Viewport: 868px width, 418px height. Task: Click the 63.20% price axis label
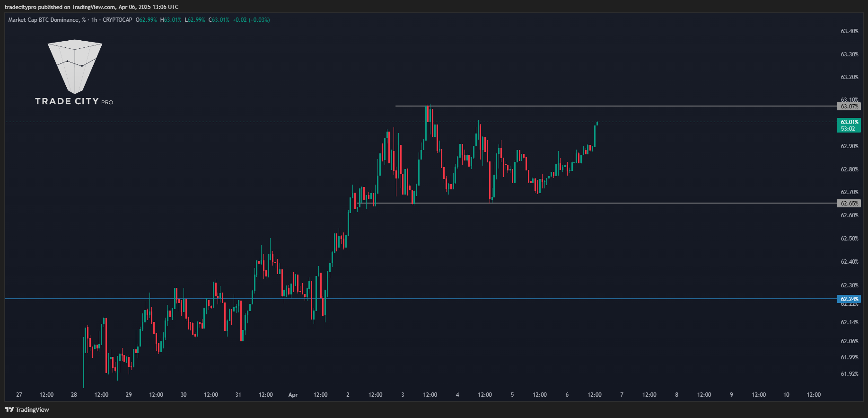coord(850,77)
